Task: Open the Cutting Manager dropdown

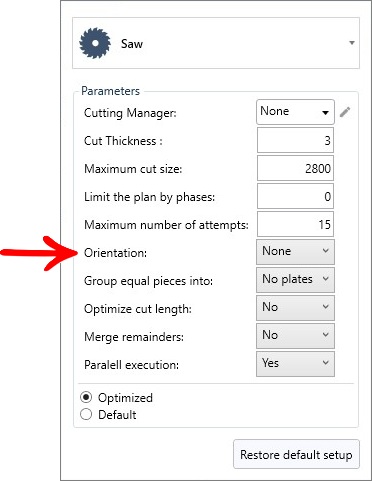Action: pos(295,112)
